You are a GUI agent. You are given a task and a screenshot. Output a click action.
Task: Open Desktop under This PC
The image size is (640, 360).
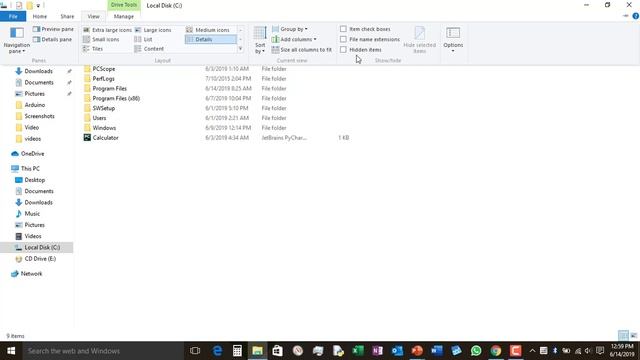pos(35,180)
